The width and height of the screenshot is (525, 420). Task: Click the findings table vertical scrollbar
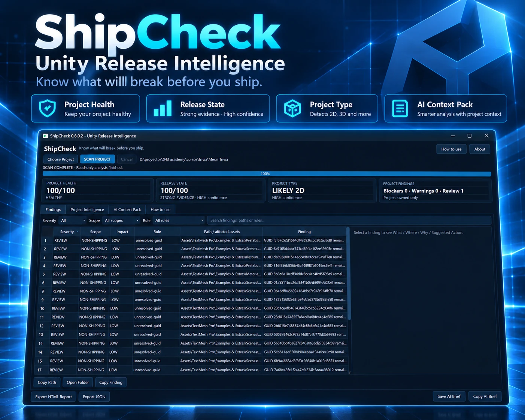point(349,273)
